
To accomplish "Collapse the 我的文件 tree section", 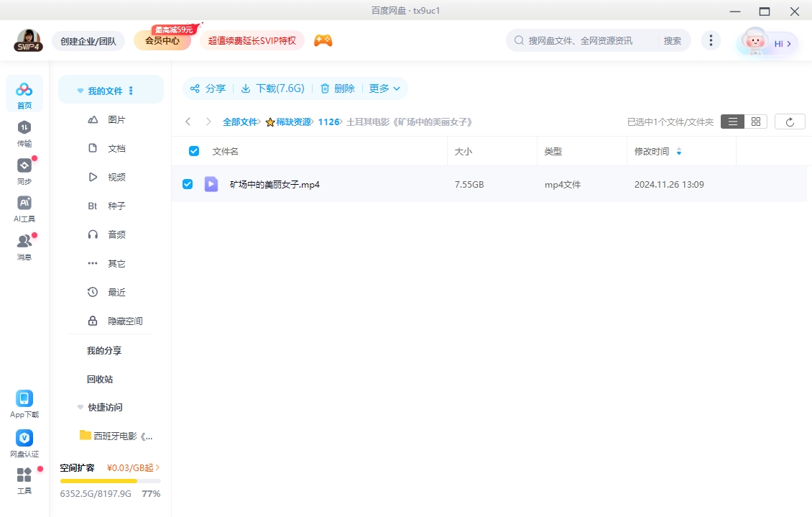I will pyautogui.click(x=80, y=91).
